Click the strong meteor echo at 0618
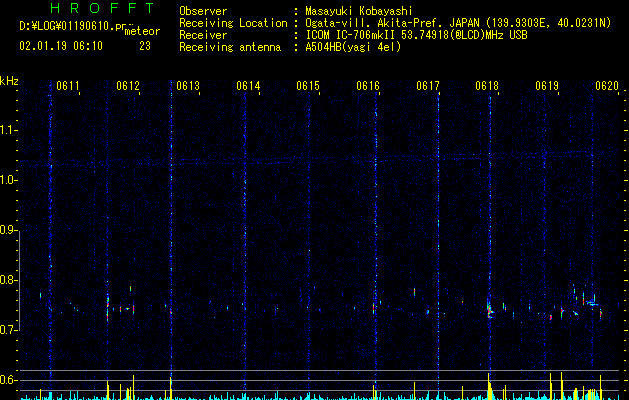This screenshot has width=629, height=400. (x=490, y=311)
